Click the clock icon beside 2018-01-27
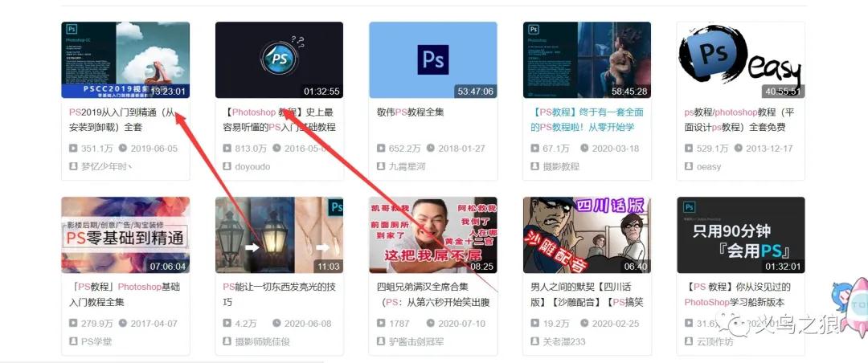 point(431,149)
